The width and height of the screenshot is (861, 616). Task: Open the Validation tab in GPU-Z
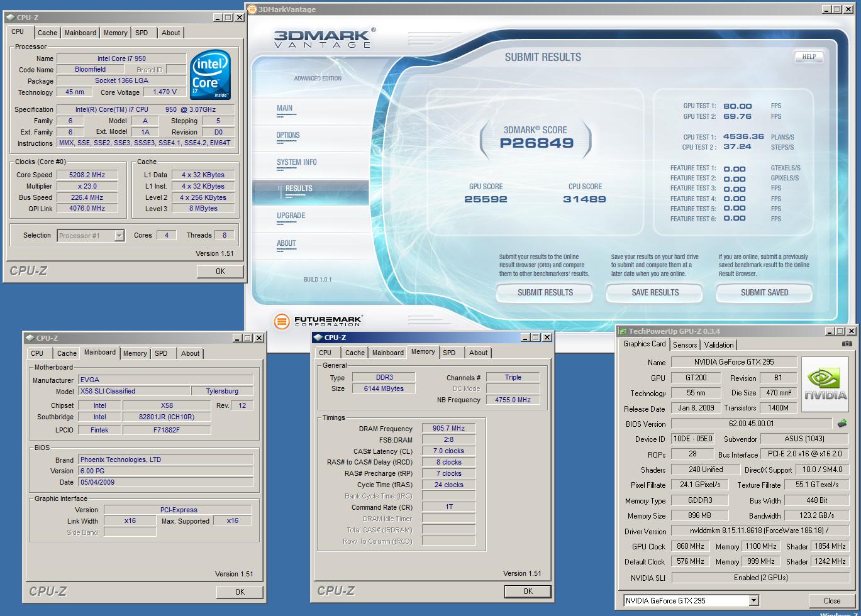719,344
